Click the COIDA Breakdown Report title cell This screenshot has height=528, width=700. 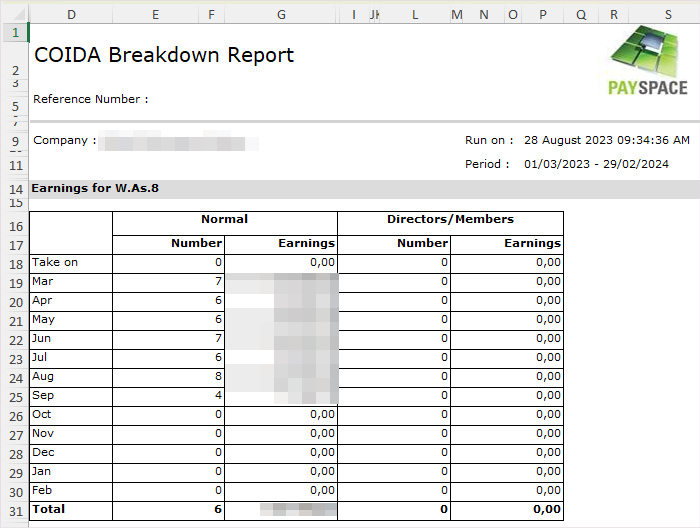click(x=164, y=55)
